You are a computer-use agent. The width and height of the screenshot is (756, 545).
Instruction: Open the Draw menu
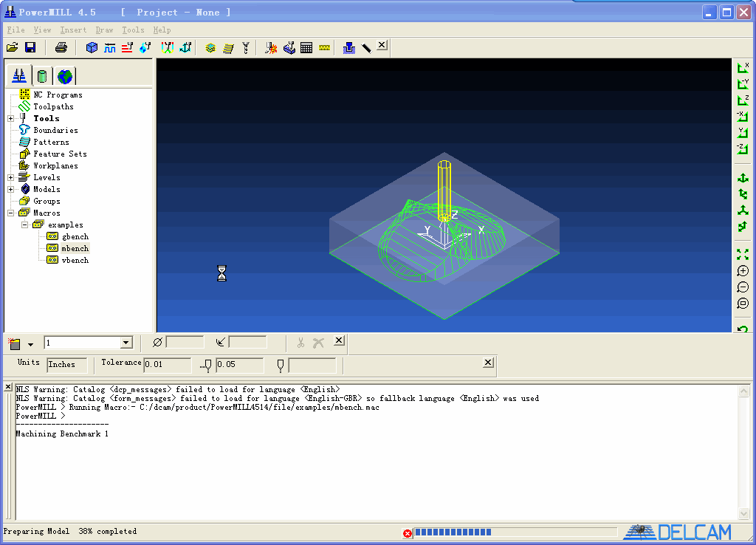point(104,30)
